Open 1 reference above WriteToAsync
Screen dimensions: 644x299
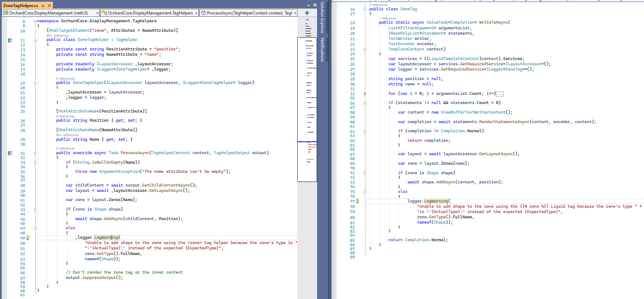tap(387, 18)
